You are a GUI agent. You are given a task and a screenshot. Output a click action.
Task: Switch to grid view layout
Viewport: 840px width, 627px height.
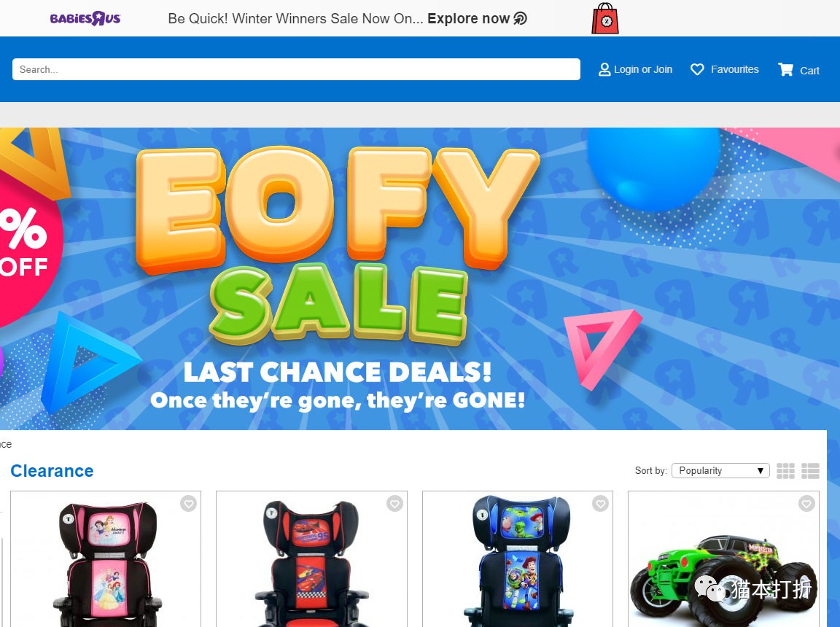click(x=785, y=471)
